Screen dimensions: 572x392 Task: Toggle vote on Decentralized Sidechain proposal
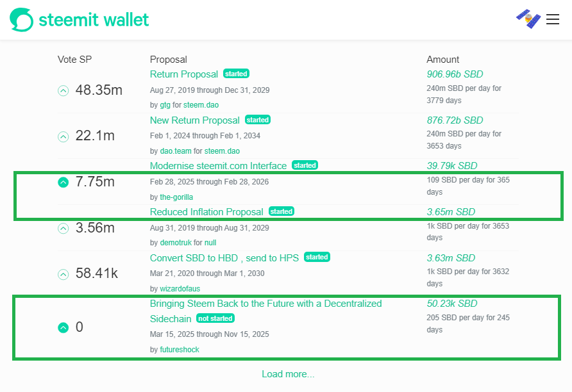point(63,327)
